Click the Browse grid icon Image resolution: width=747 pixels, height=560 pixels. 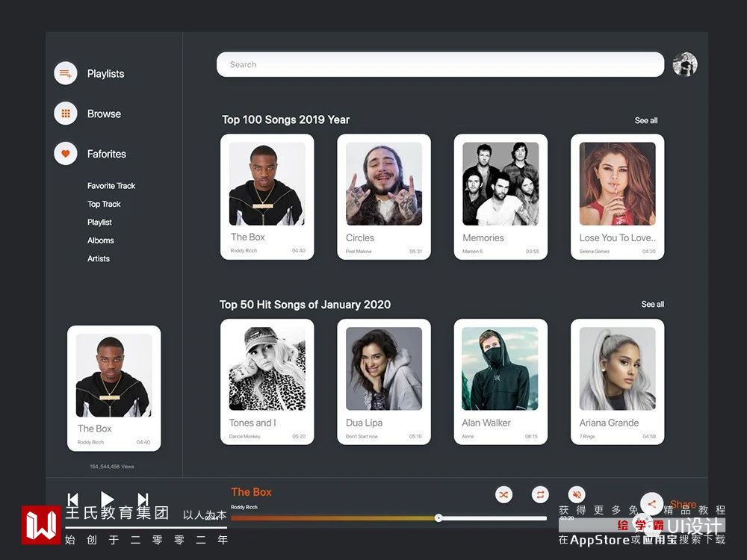click(66, 113)
